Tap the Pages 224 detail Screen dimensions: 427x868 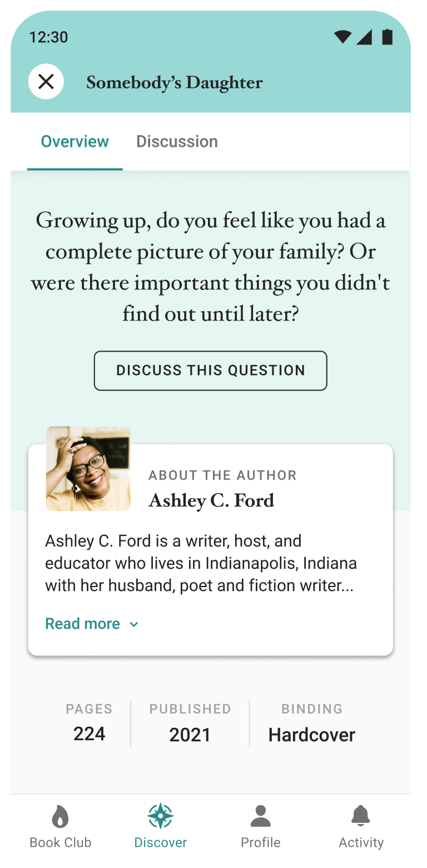pyautogui.click(x=89, y=722)
